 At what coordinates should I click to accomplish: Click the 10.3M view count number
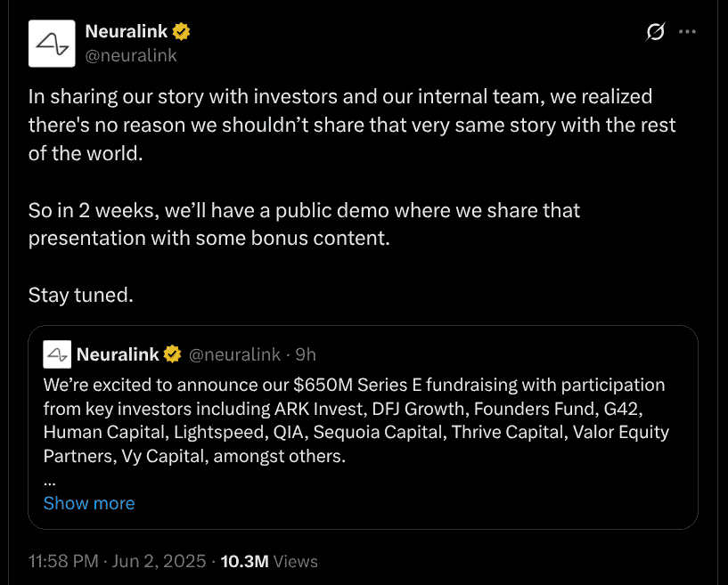pyautogui.click(x=243, y=562)
